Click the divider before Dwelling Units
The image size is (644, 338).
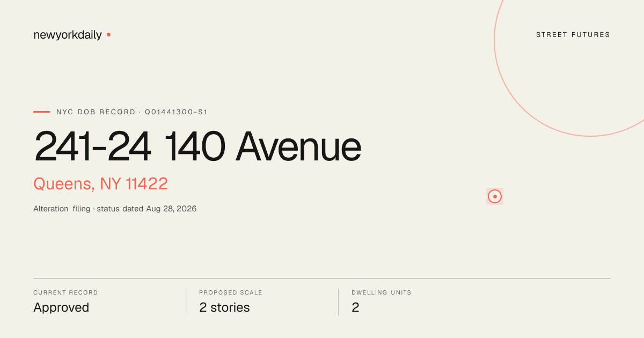[338, 302]
